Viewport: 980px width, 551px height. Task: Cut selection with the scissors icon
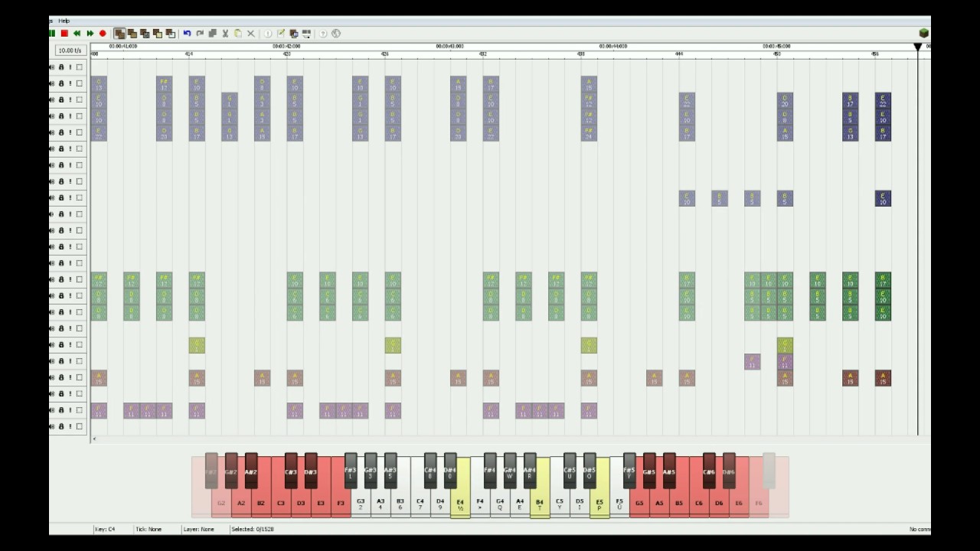click(x=225, y=34)
